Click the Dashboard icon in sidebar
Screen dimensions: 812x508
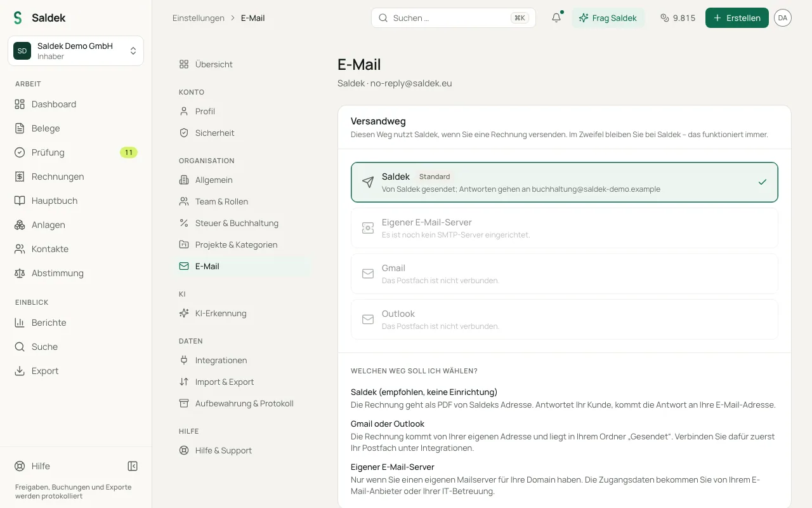coord(20,104)
